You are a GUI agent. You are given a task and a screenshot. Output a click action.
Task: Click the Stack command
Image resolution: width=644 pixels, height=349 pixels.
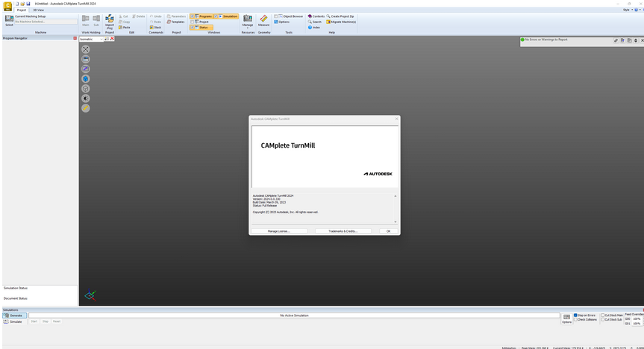[x=155, y=28]
